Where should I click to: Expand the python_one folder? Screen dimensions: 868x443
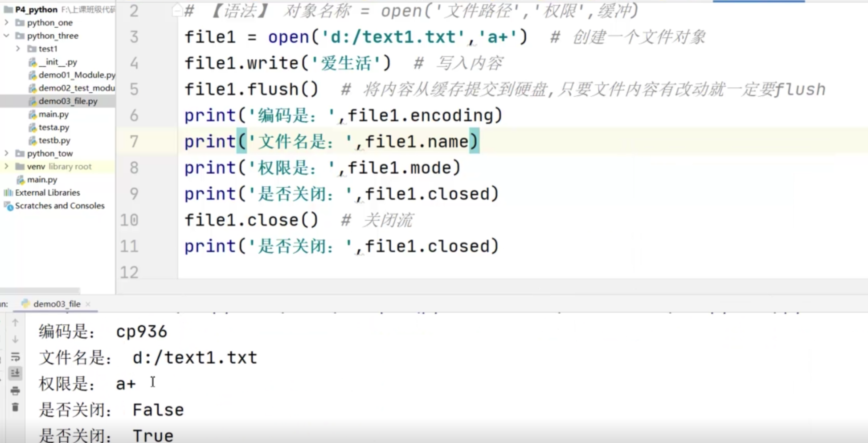pos(6,22)
